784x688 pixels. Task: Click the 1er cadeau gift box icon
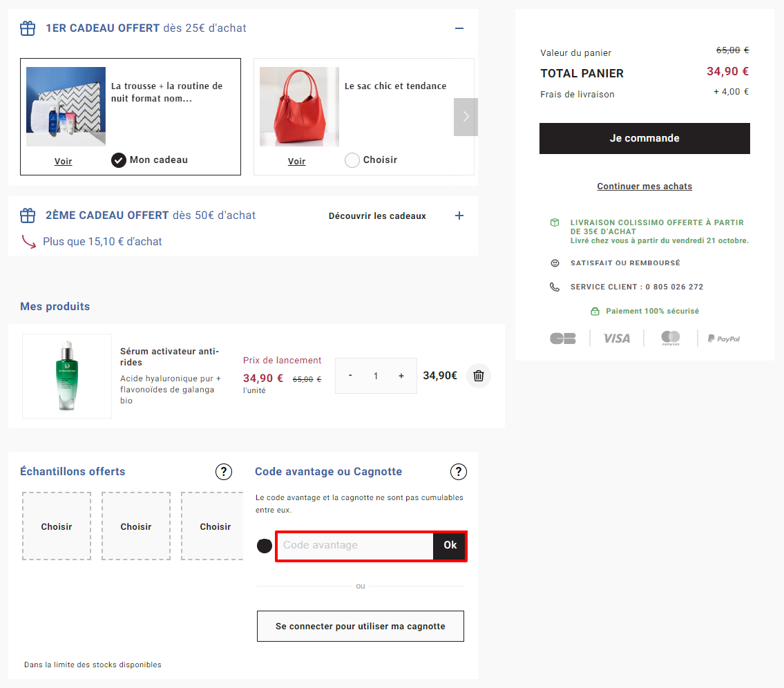(28, 28)
